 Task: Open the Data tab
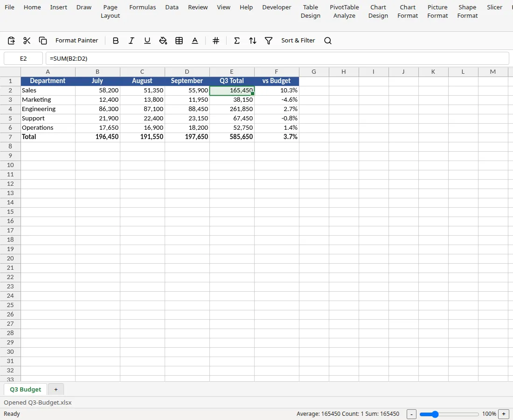pos(172,7)
